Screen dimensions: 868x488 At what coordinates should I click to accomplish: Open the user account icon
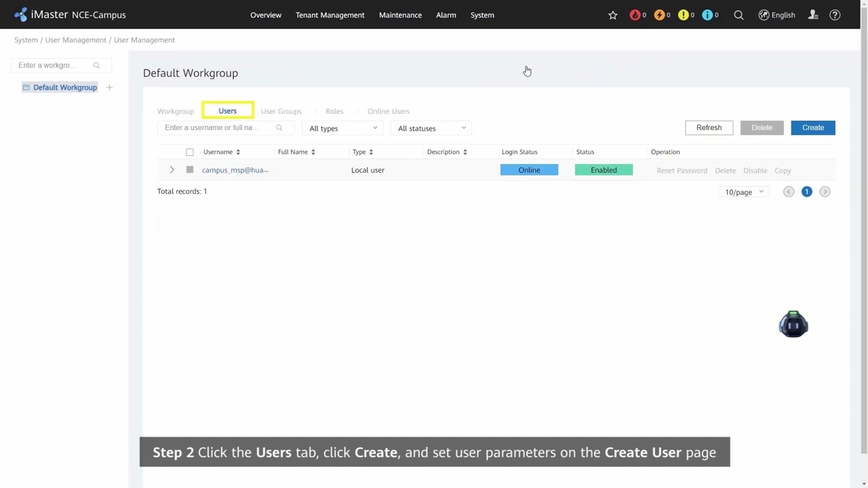[x=813, y=15]
